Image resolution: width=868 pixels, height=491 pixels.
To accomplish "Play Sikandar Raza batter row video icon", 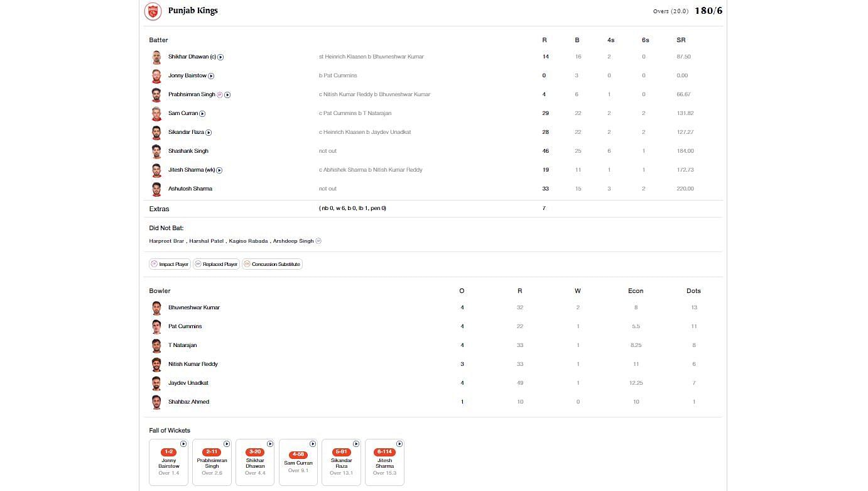I will pos(209,133).
